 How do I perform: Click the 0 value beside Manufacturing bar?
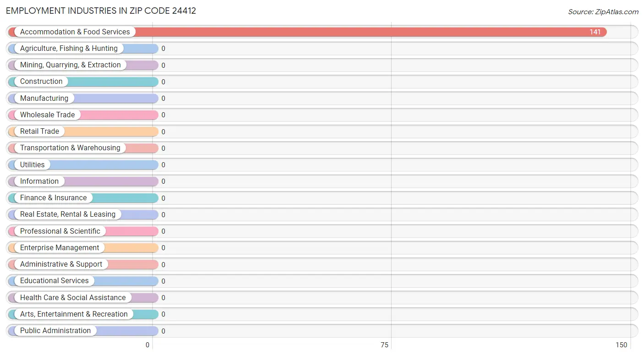click(163, 99)
